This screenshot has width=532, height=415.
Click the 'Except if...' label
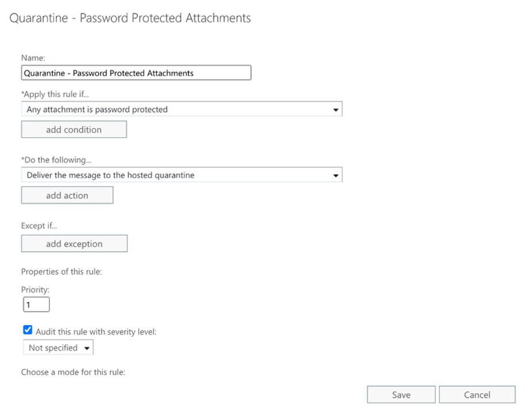(x=39, y=226)
